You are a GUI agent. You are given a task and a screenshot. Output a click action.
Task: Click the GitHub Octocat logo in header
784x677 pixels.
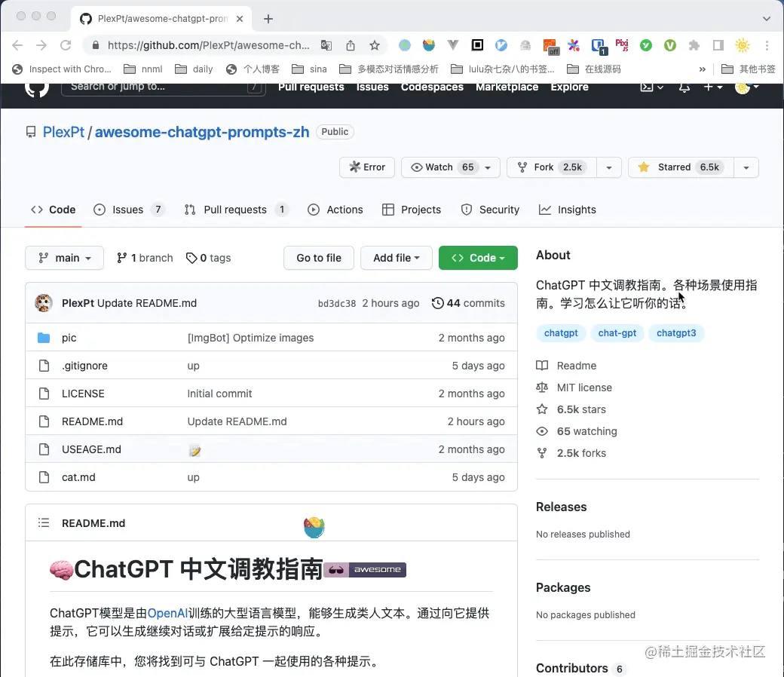(x=36, y=89)
